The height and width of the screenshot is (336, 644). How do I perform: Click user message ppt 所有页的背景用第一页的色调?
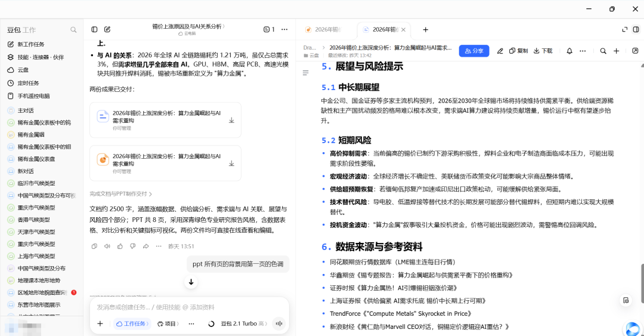pyautogui.click(x=238, y=264)
